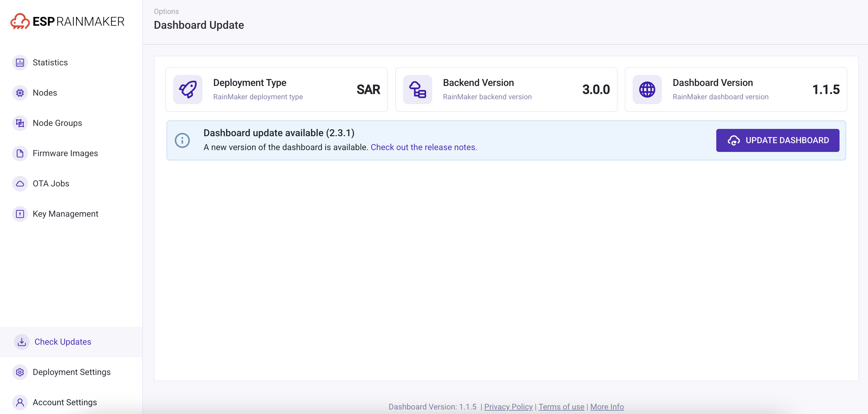Click the Check Updates download icon
Image resolution: width=868 pixels, height=414 pixels.
click(21, 342)
